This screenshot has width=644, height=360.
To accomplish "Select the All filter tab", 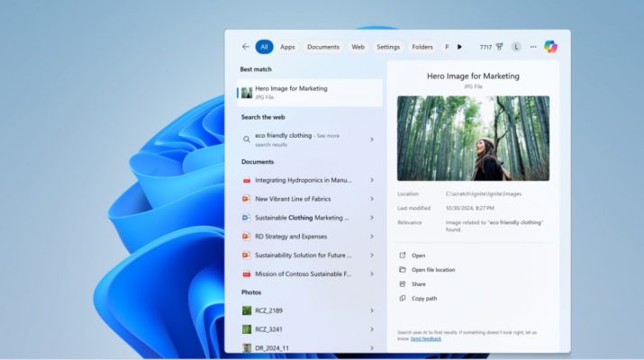I will (264, 47).
